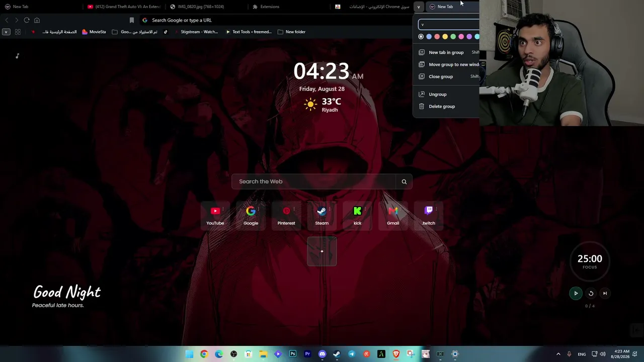The image size is (644, 362).
Task: Focus the Search the Web field
Action: 314,182
